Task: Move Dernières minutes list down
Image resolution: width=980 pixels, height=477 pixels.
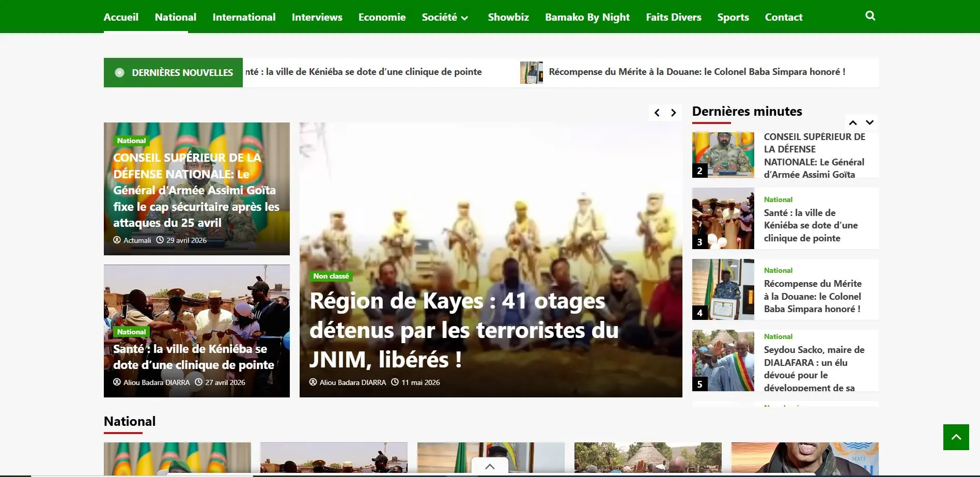Action: (x=870, y=122)
